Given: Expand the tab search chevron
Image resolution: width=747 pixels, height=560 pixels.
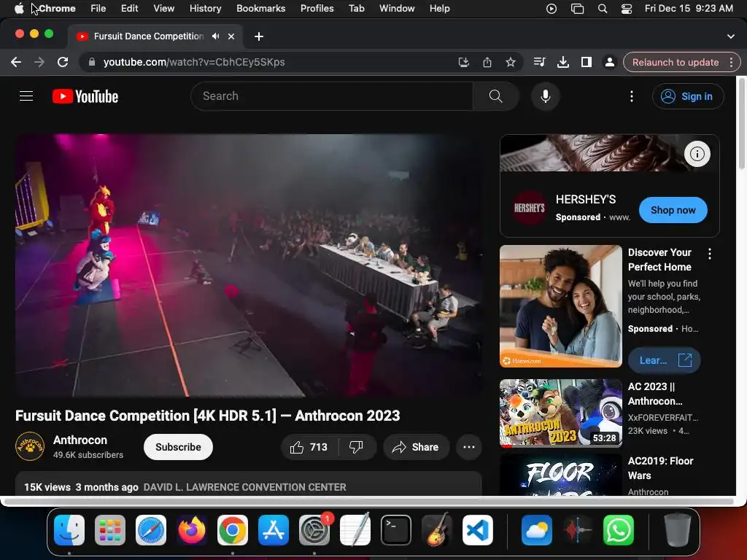Looking at the screenshot, I should [x=731, y=36].
